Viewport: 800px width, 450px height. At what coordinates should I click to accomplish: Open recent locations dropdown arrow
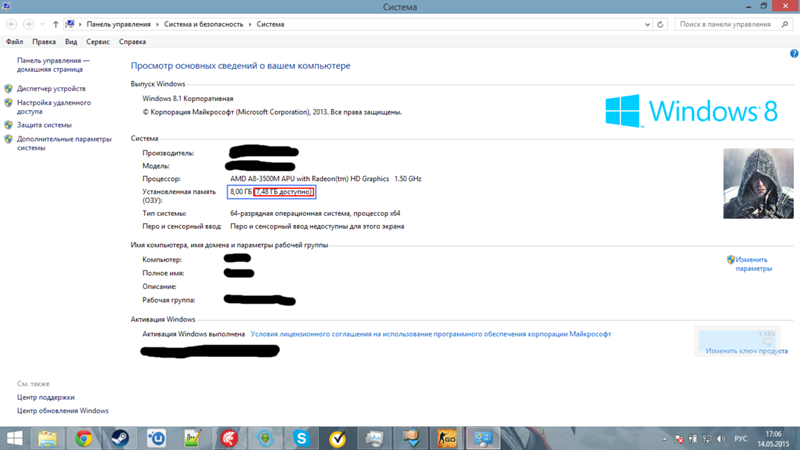click(42, 24)
